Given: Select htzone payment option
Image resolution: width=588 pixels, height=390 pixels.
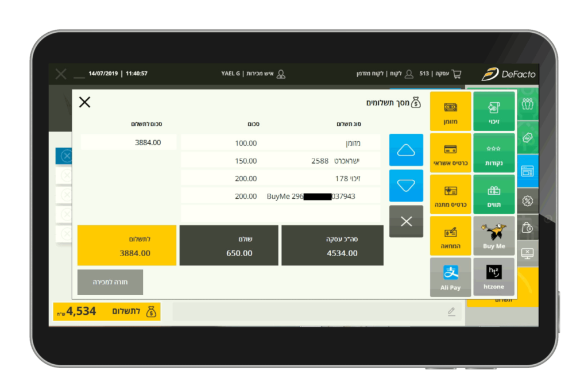Looking at the screenshot, I should pos(494,277).
